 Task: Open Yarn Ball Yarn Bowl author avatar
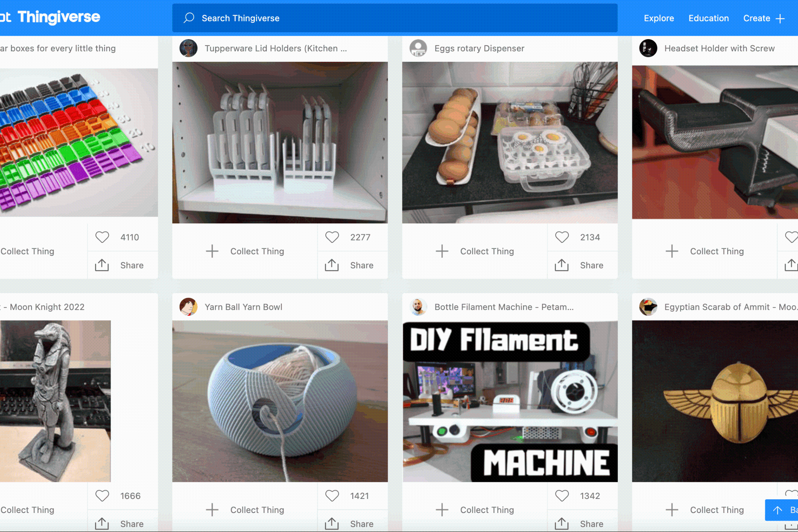tap(188, 307)
